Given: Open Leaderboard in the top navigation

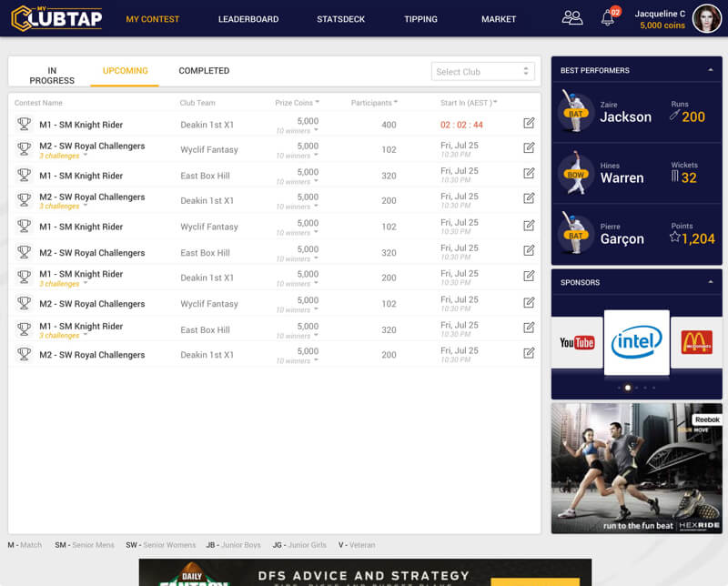Looking at the screenshot, I should pos(248,19).
